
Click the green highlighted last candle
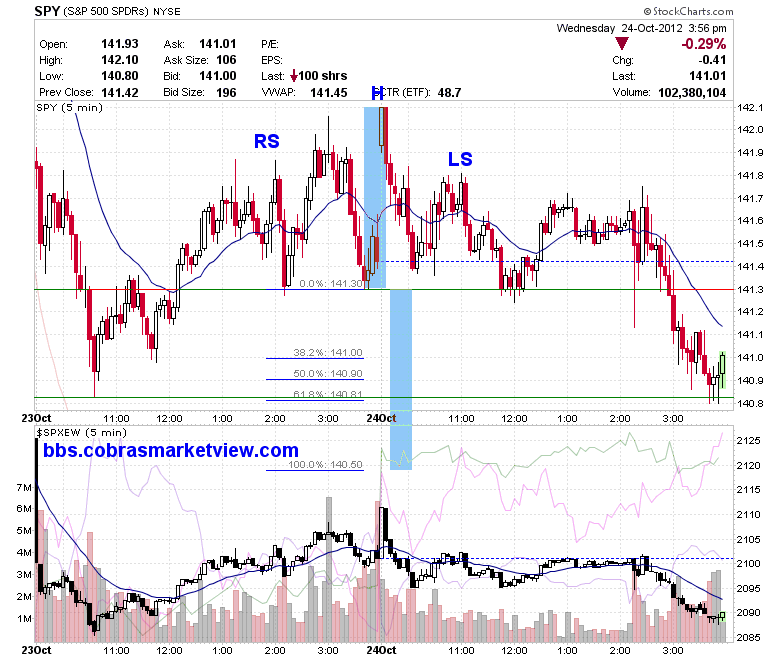tap(722, 369)
